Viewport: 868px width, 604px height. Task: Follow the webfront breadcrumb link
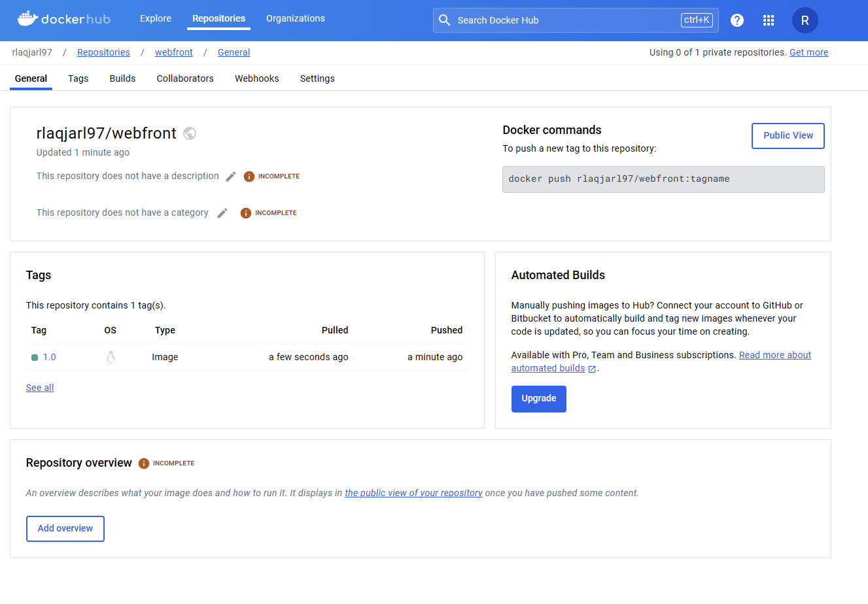[174, 52]
